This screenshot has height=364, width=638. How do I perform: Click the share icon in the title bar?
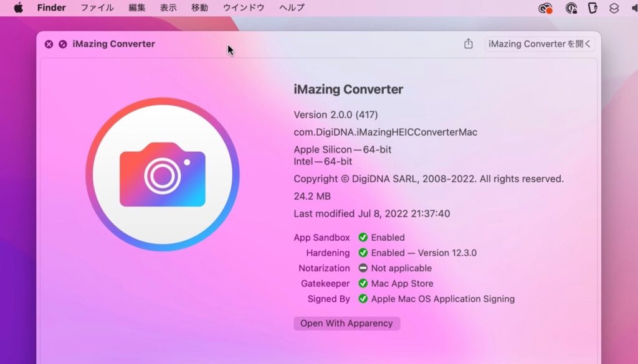coord(469,44)
